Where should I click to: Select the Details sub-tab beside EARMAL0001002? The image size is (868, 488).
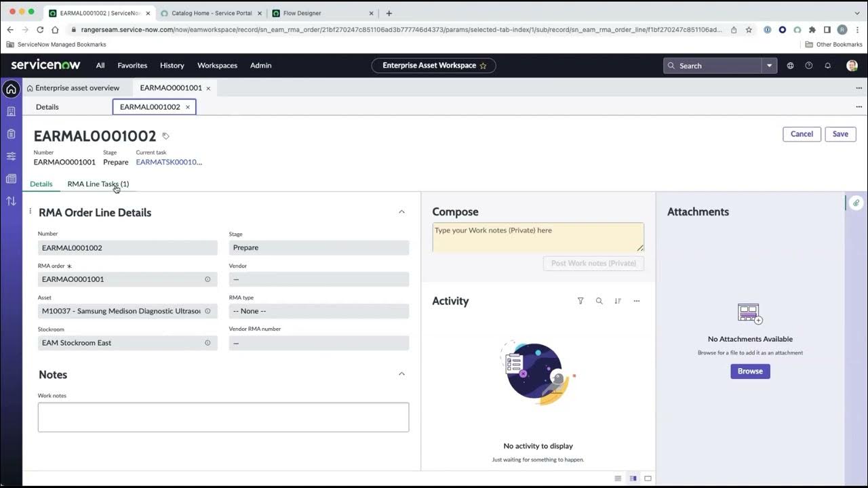click(47, 107)
